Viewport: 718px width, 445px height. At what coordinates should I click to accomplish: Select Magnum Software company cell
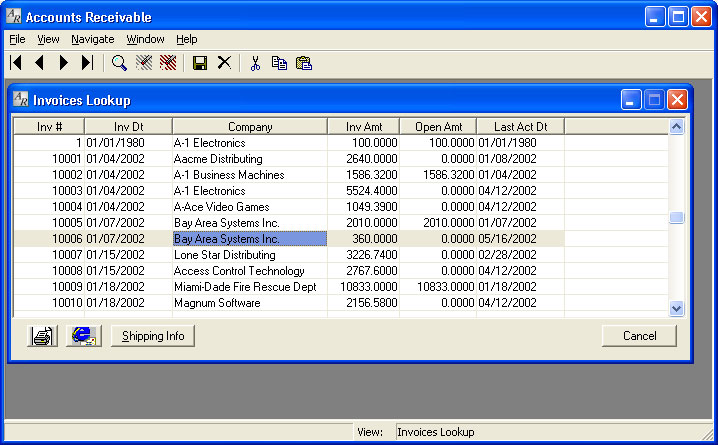tap(250, 303)
